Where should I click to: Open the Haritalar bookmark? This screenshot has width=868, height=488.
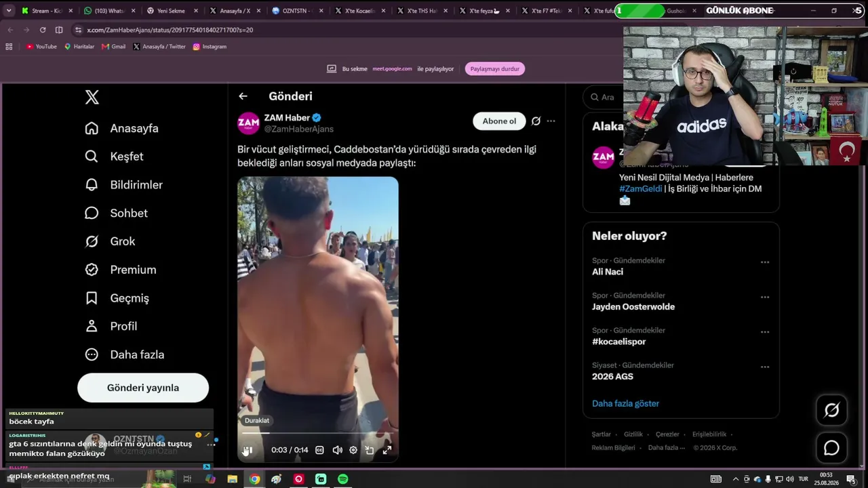(79, 47)
